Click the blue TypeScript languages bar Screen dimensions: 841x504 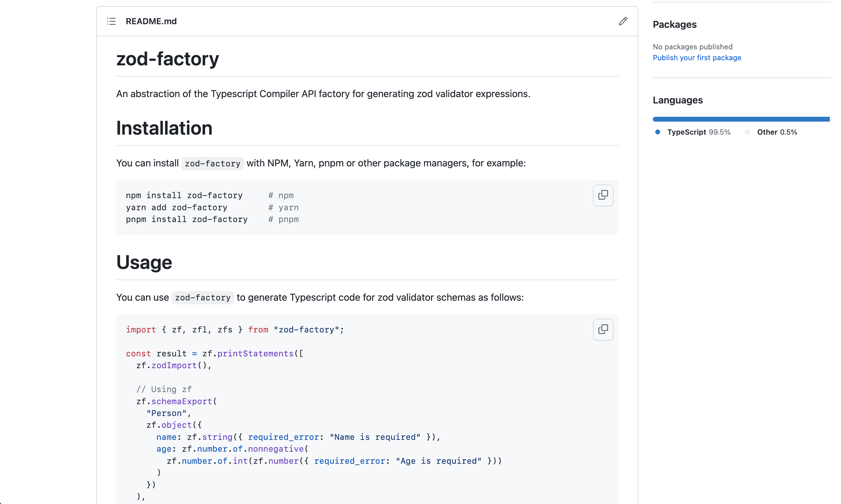(x=741, y=119)
